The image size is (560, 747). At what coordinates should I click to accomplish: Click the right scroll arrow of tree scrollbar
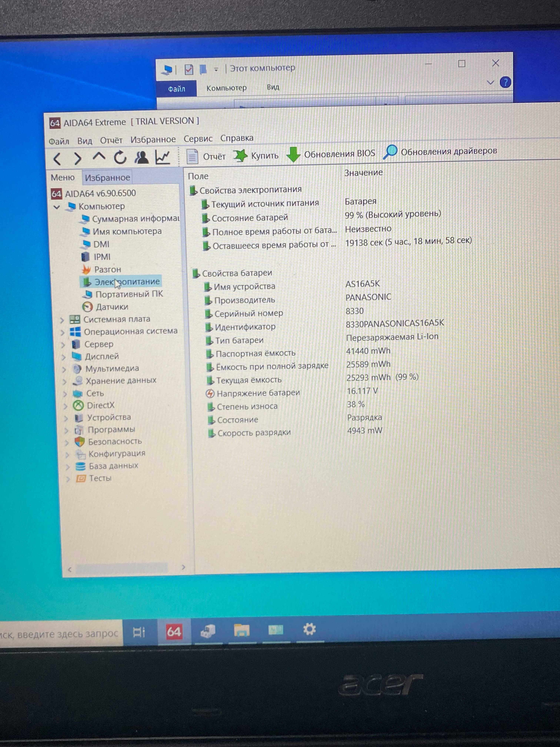click(x=183, y=567)
